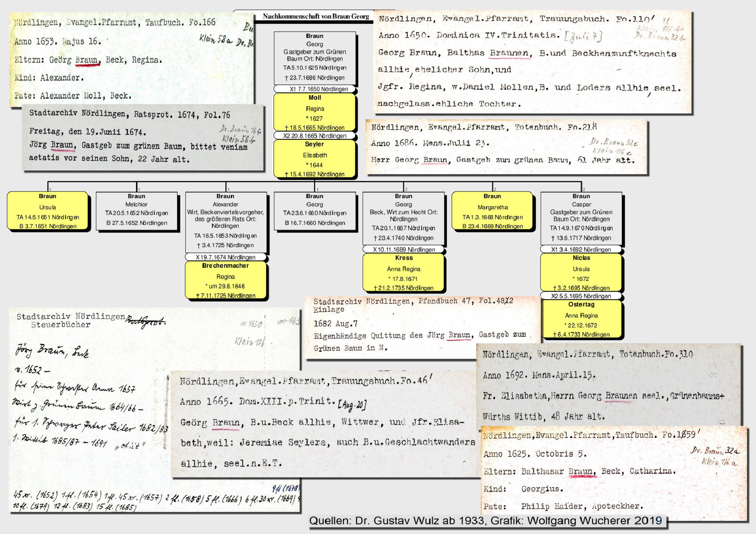This screenshot has width=756, height=534.
Task: Click the Quellen Dr. Gustav Wulz credit line
Action: [x=485, y=521]
